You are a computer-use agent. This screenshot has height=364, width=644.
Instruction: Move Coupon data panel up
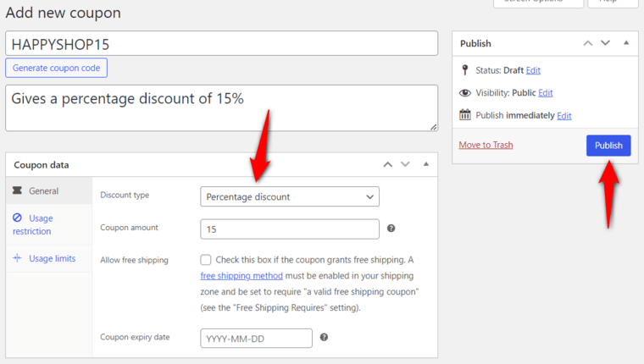coord(388,164)
